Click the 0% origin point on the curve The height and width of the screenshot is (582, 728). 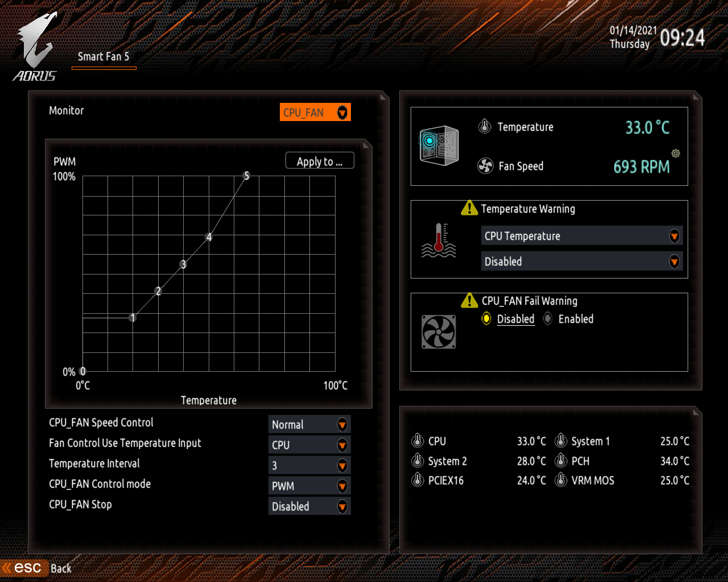click(83, 371)
